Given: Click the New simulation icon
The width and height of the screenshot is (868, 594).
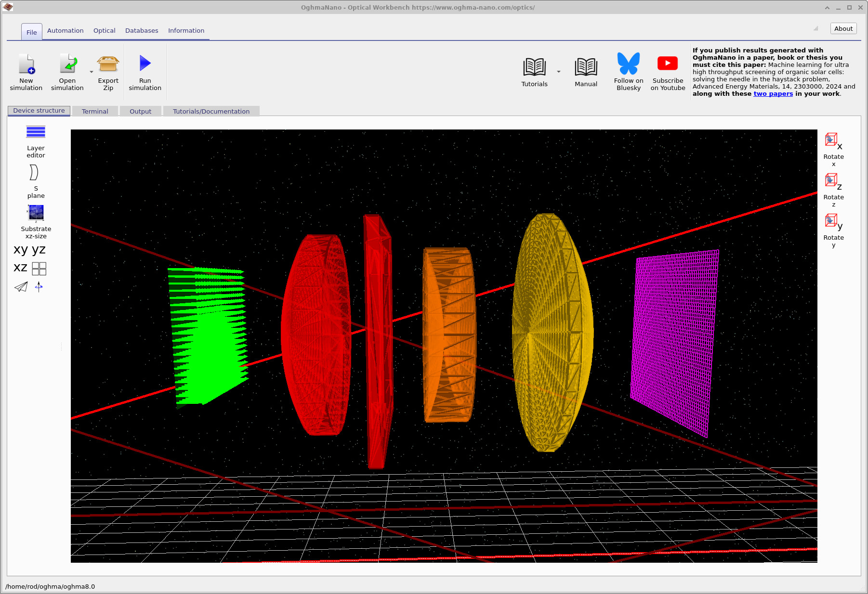Looking at the screenshot, I should point(26,65).
